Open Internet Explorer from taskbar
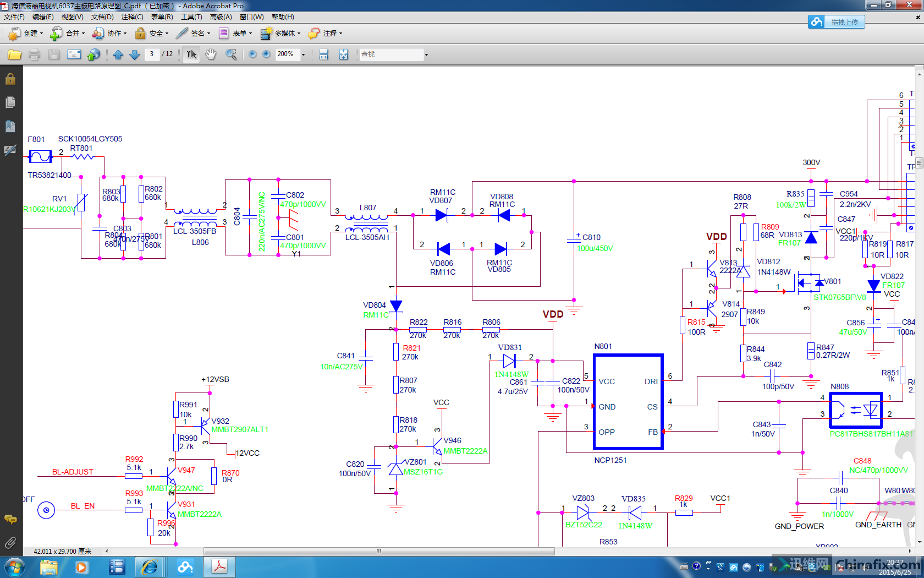This screenshot has height=578, width=924. pos(149,567)
